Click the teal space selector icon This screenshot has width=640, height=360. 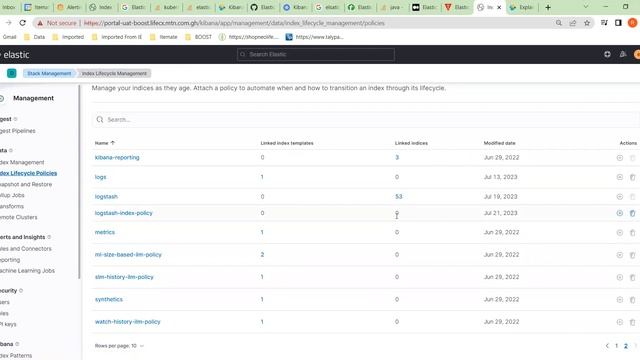point(11,73)
